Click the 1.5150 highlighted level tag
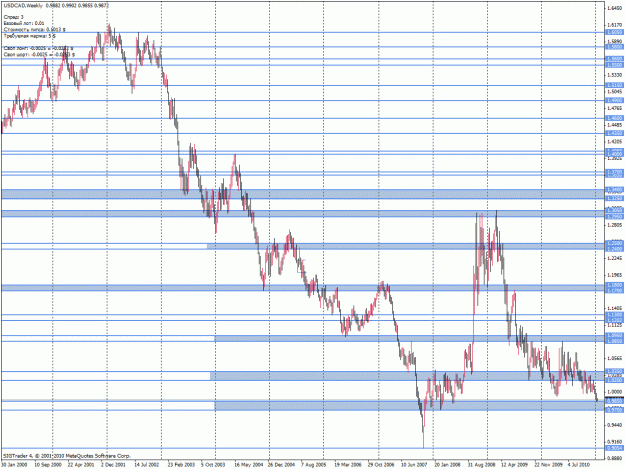Viewport: 625px width, 469px height. tap(614, 85)
